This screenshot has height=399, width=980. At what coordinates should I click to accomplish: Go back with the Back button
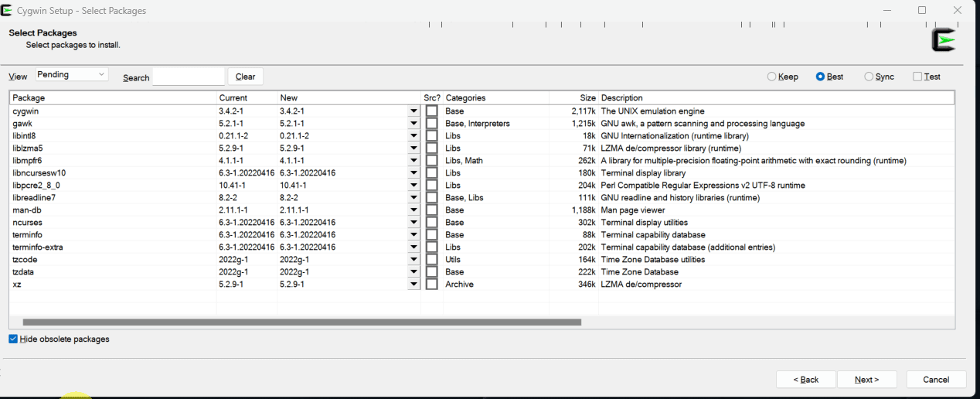click(805, 379)
